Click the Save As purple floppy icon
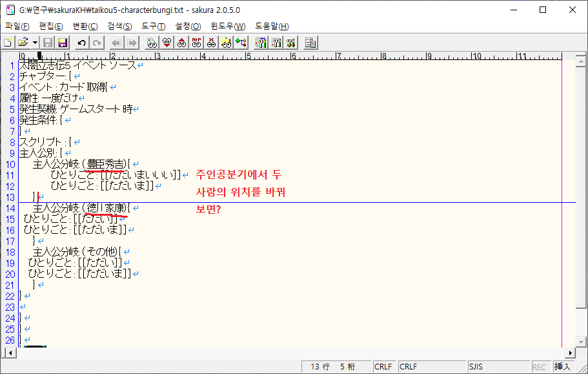588x374 pixels. point(62,43)
